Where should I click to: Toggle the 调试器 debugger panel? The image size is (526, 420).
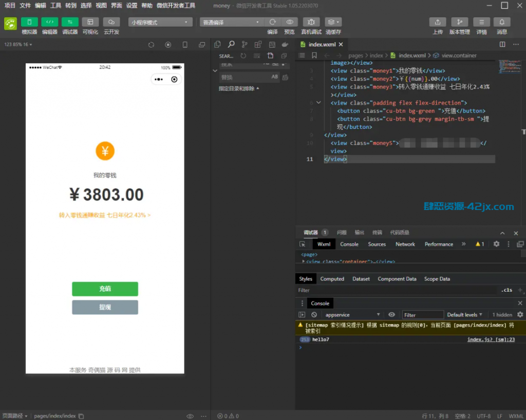70,22
